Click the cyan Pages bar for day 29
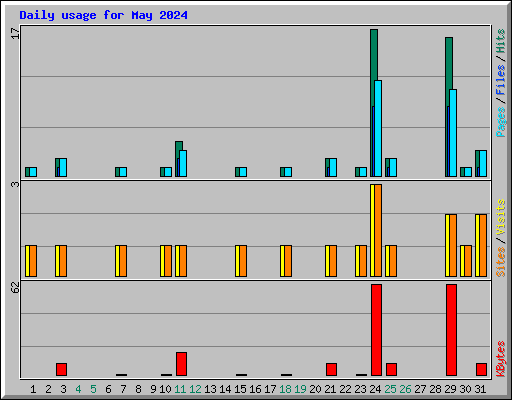The height and width of the screenshot is (400, 512). (453, 133)
